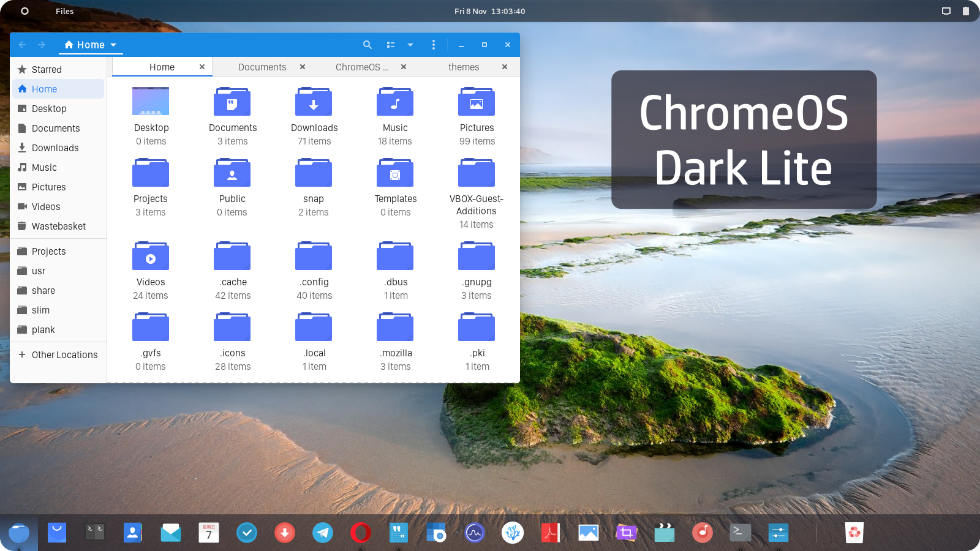The image size is (980, 551).
Task: Open the mail app in dock
Action: coord(171,533)
